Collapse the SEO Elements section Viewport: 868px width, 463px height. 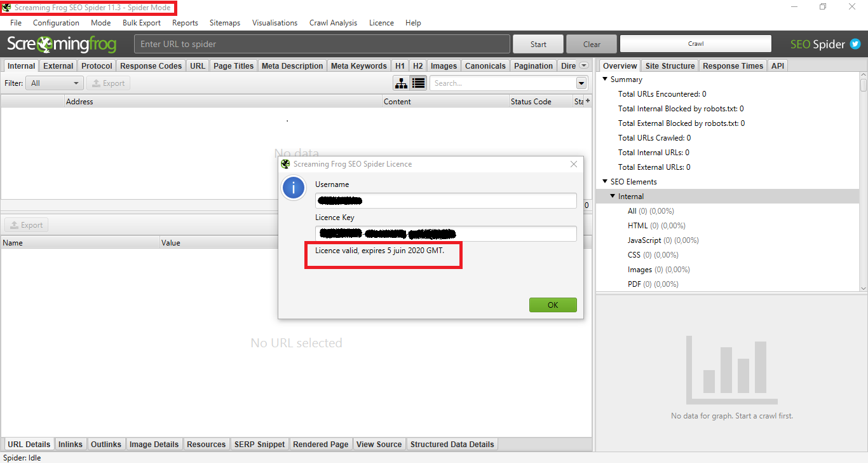(x=605, y=181)
